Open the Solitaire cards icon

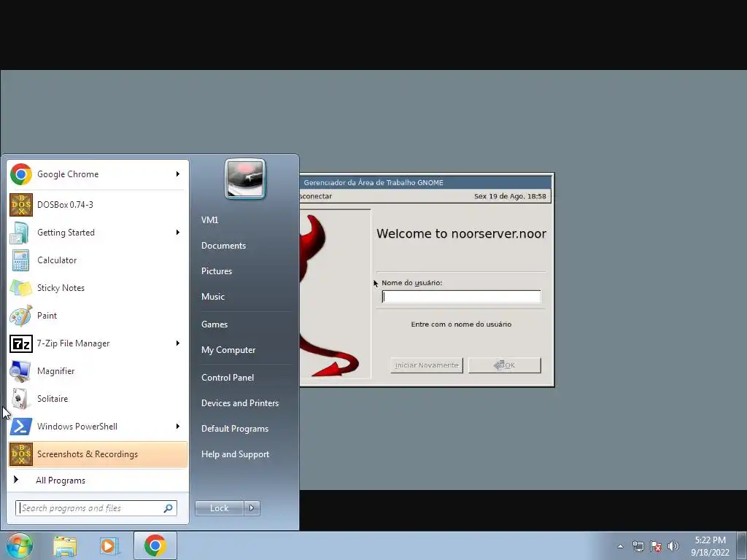(x=21, y=399)
